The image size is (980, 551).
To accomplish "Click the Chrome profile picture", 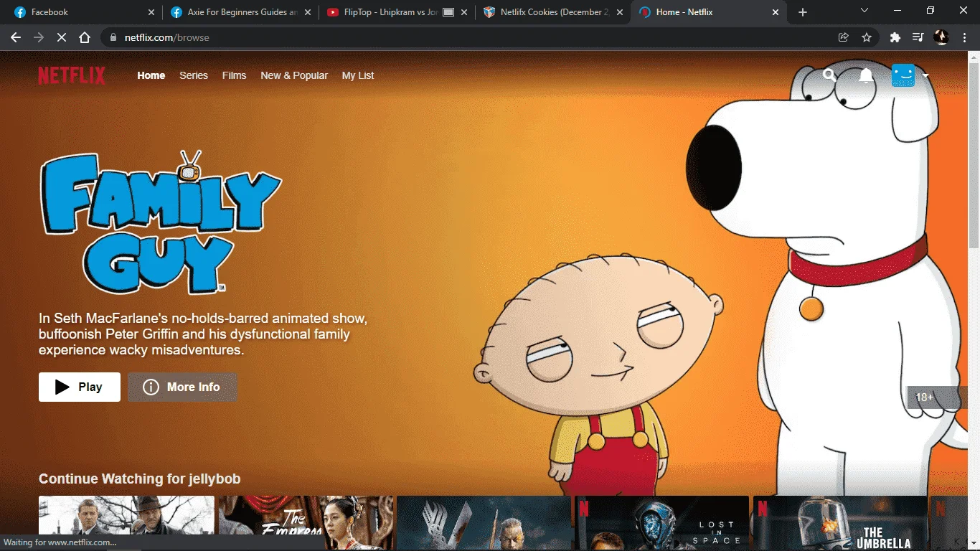I will (x=941, y=37).
